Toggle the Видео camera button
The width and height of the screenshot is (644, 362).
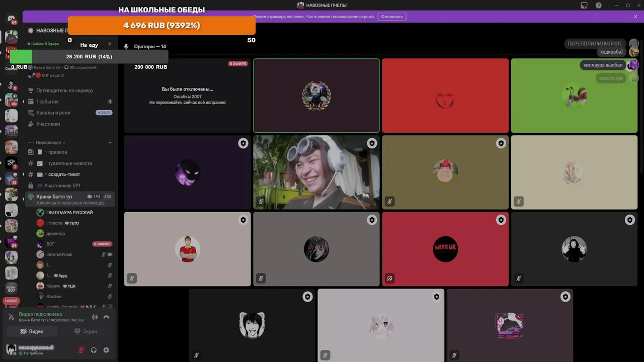[x=32, y=331]
